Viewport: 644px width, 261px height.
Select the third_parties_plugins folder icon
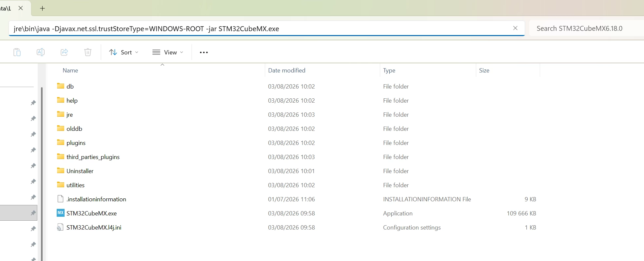61,156
